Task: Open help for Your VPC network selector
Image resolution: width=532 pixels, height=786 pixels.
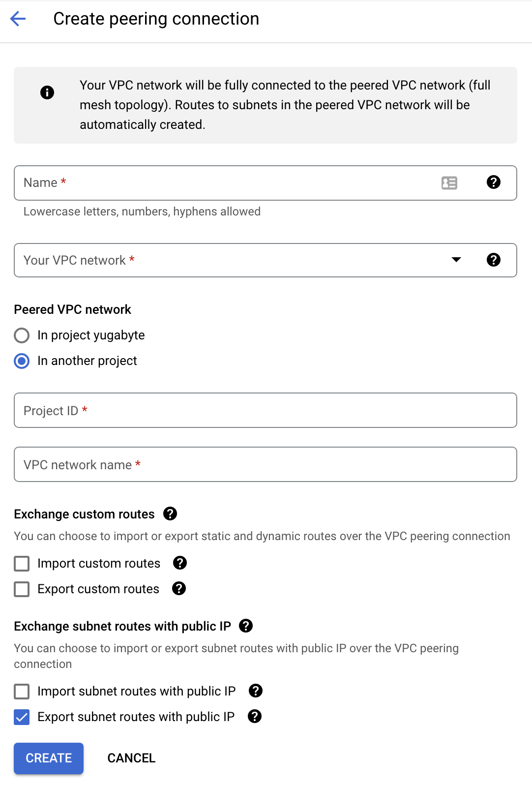Action: (494, 260)
